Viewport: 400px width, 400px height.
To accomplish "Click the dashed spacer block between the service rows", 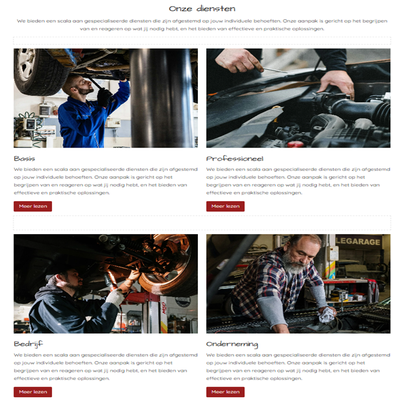I will pos(202,223).
